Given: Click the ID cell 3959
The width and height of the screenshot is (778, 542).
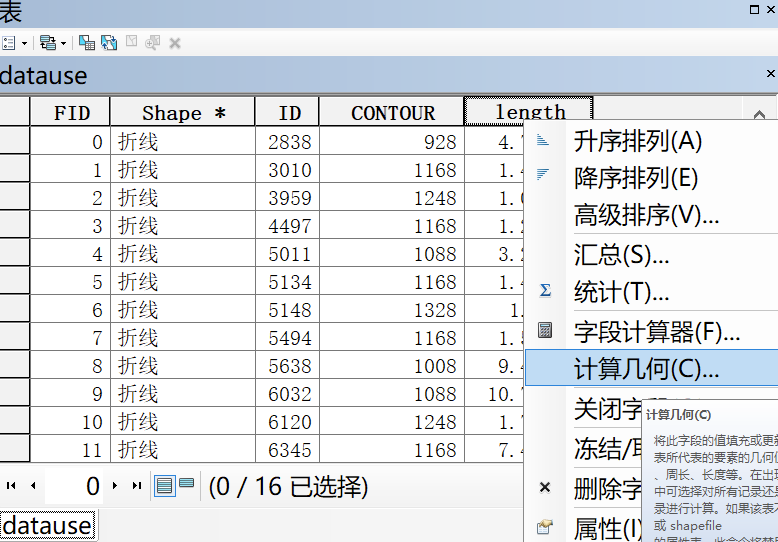Looking at the screenshot, I should (x=287, y=198).
